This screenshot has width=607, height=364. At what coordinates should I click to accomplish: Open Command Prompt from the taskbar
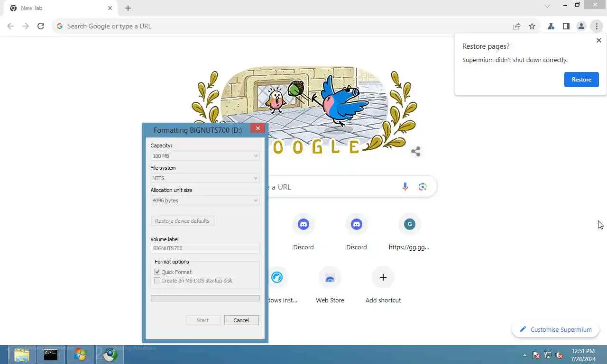[x=51, y=355]
